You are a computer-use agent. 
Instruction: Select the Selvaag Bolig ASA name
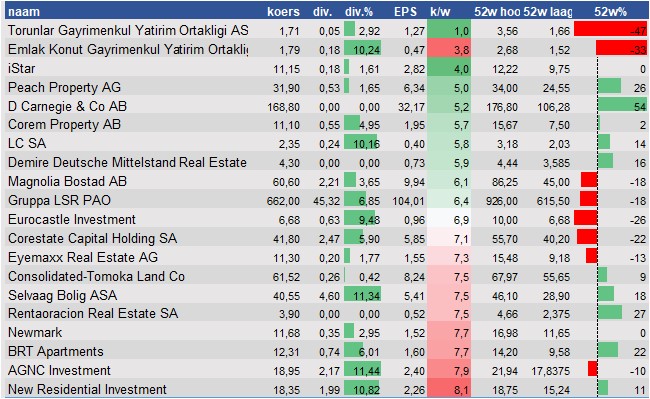(x=62, y=295)
